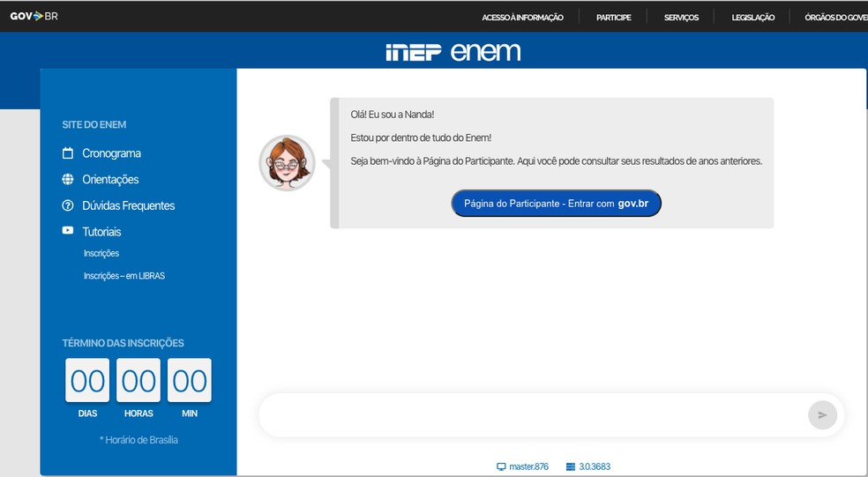Go to Orientações in sidebar

tap(110, 180)
